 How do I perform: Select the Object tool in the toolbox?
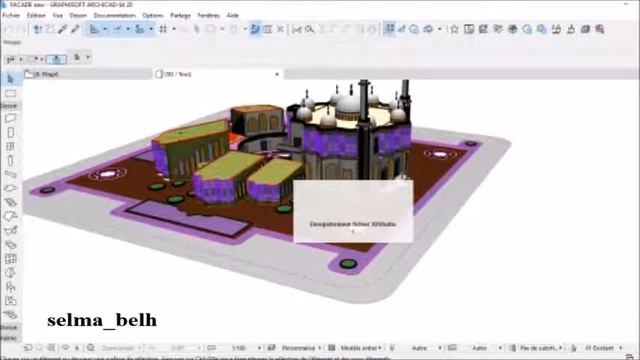coord(11,287)
